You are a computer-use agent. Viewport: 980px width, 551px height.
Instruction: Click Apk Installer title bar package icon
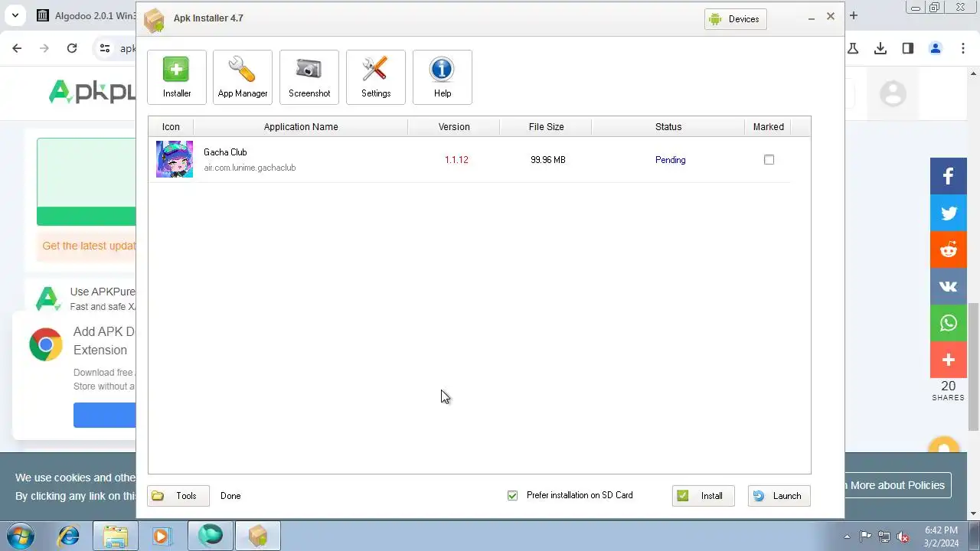pyautogui.click(x=154, y=20)
